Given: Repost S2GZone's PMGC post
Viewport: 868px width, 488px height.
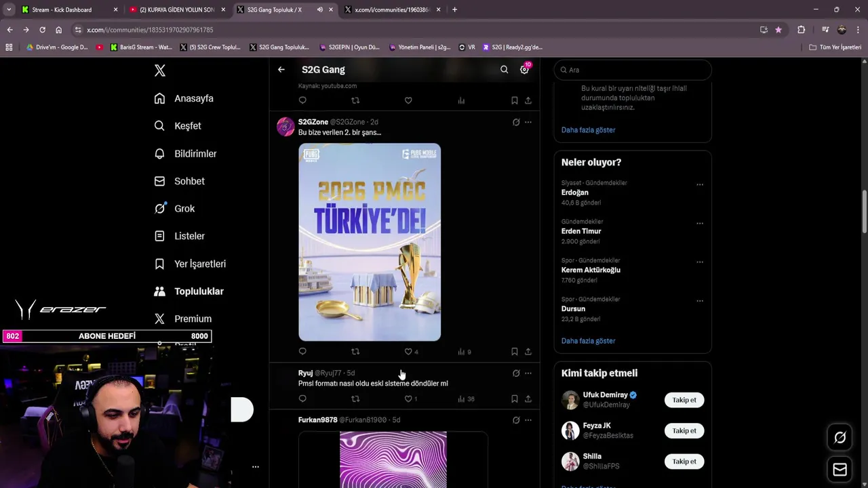Looking at the screenshot, I should click(x=355, y=352).
